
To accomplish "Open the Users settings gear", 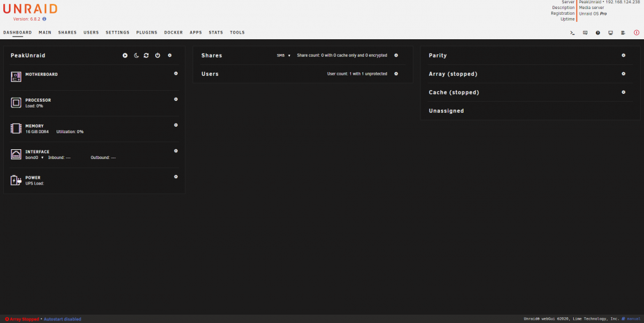I will (x=396, y=74).
